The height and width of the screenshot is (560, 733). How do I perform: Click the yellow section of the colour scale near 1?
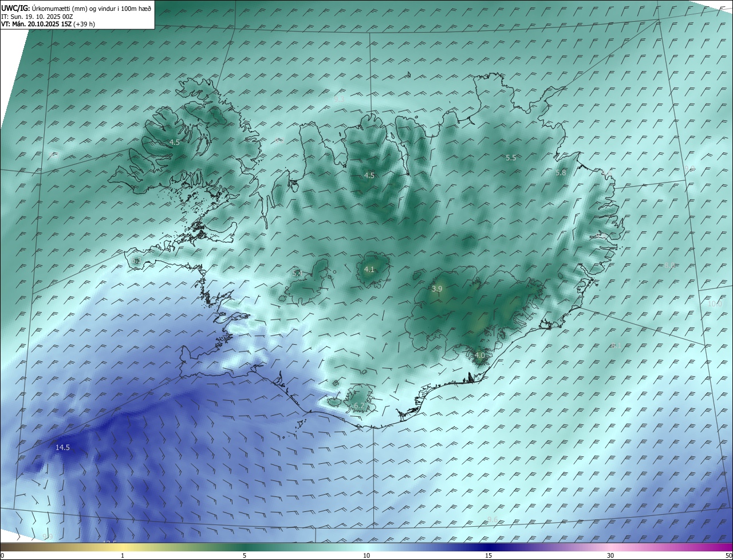[x=123, y=547]
